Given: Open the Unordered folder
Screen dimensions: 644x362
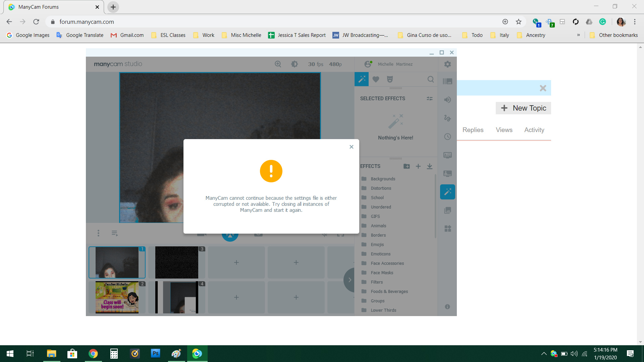Looking at the screenshot, I should pos(376,207).
